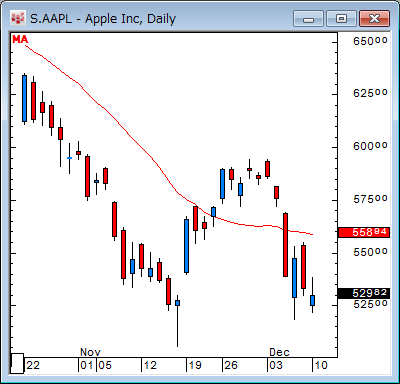Select the tall blue candle at the 19 marker
The image size is (400, 384).
tap(186, 246)
